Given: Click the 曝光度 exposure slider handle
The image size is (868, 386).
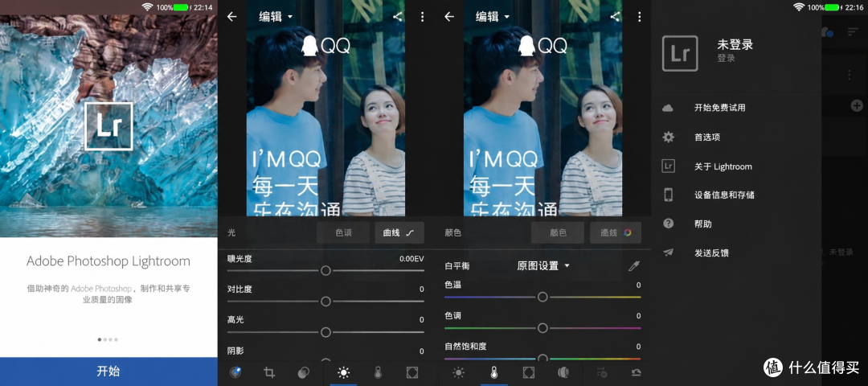Looking at the screenshot, I should [325, 270].
